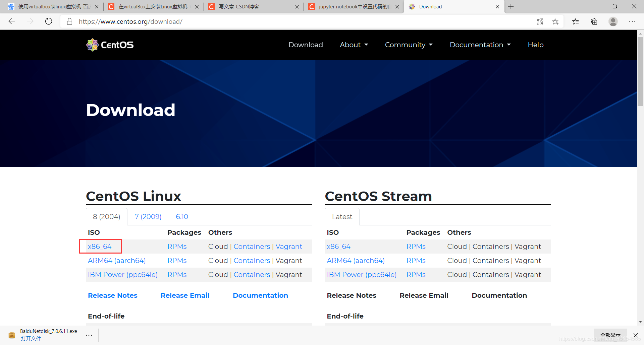The width and height of the screenshot is (644, 345).
Task: Click IBM Power (ppc64le) under CentOS Linux
Action: pyautogui.click(x=122, y=275)
